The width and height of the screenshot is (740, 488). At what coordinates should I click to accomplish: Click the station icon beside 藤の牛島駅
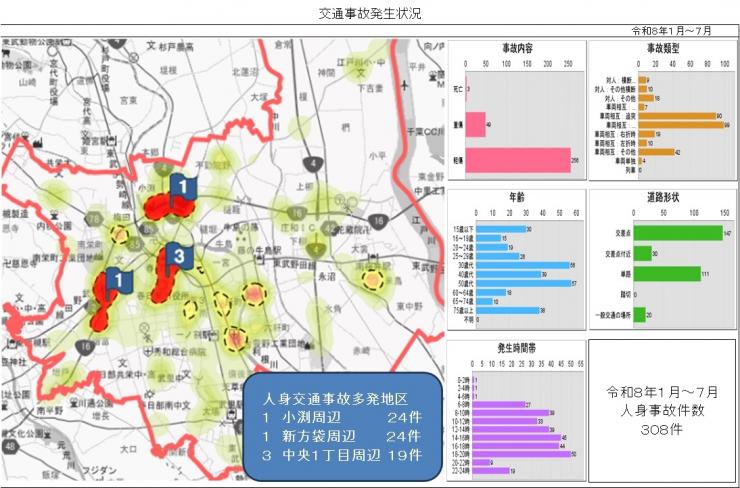coord(259,259)
